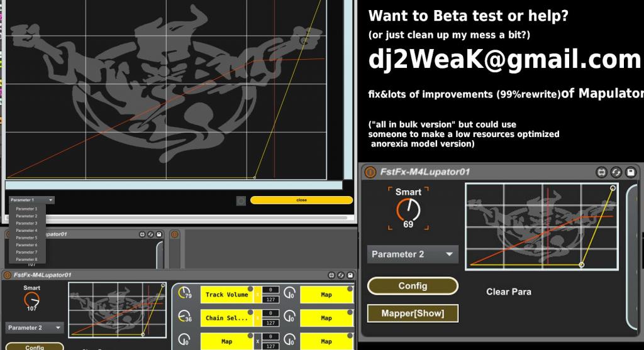The width and height of the screenshot is (644, 350).
Task: Click small gray square icon left of close button
Action: [x=241, y=200]
